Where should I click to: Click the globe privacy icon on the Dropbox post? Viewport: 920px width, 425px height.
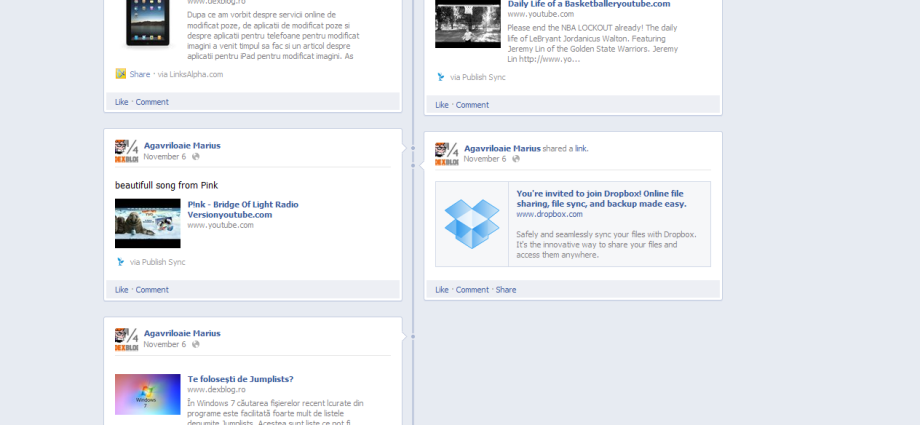pos(516,159)
